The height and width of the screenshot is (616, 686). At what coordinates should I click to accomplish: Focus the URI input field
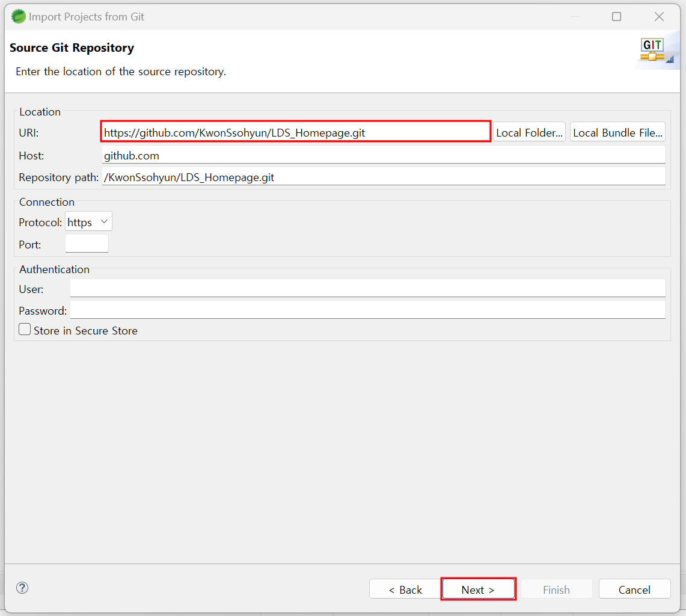(296, 132)
